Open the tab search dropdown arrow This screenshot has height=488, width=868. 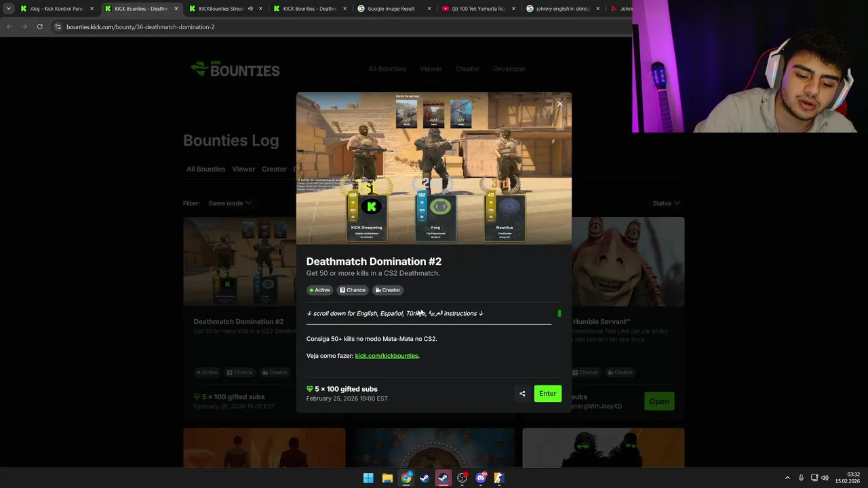click(x=8, y=9)
